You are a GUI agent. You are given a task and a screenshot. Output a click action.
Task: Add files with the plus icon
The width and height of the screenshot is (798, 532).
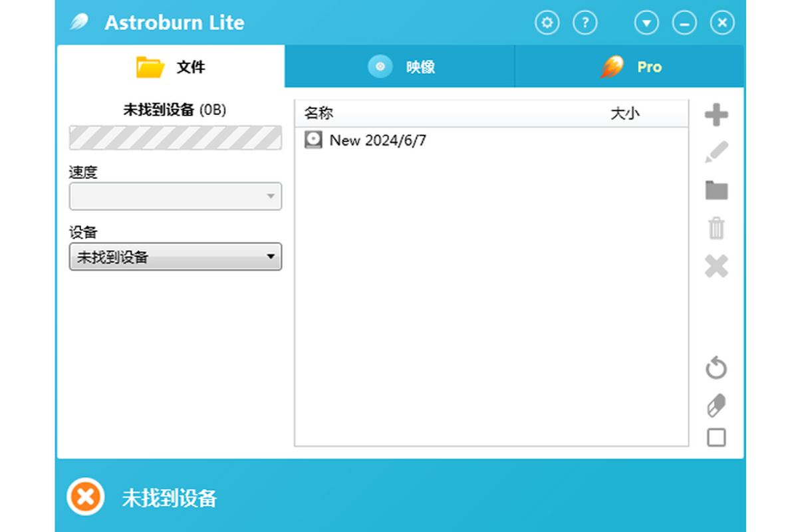(716, 115)
